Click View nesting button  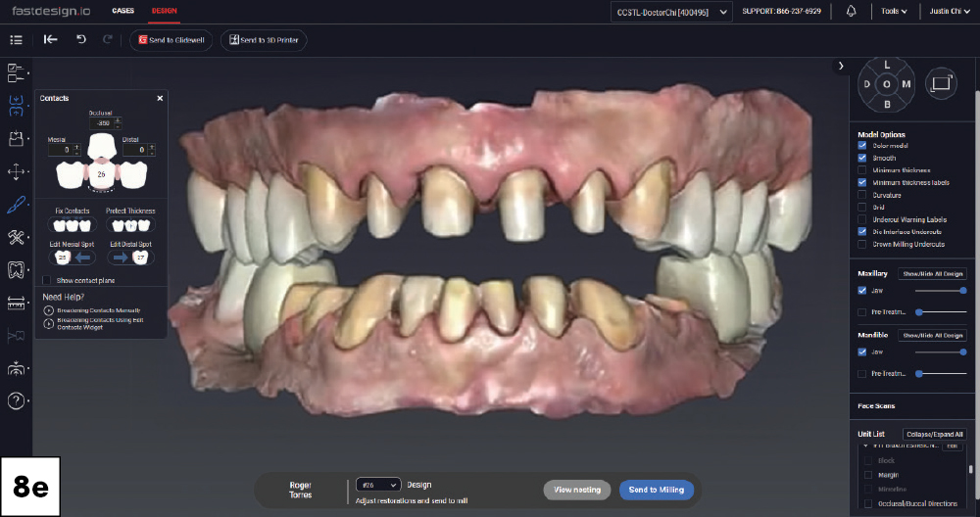577,490
